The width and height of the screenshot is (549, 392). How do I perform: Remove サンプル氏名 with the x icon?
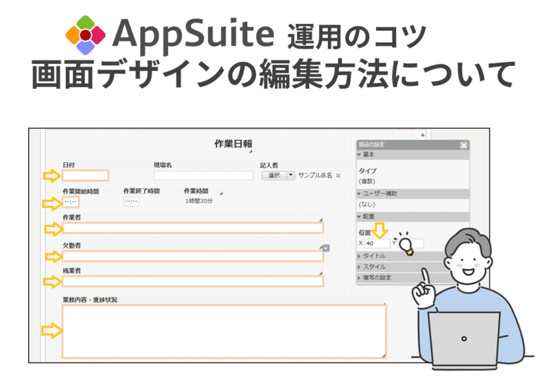point(338,176)
